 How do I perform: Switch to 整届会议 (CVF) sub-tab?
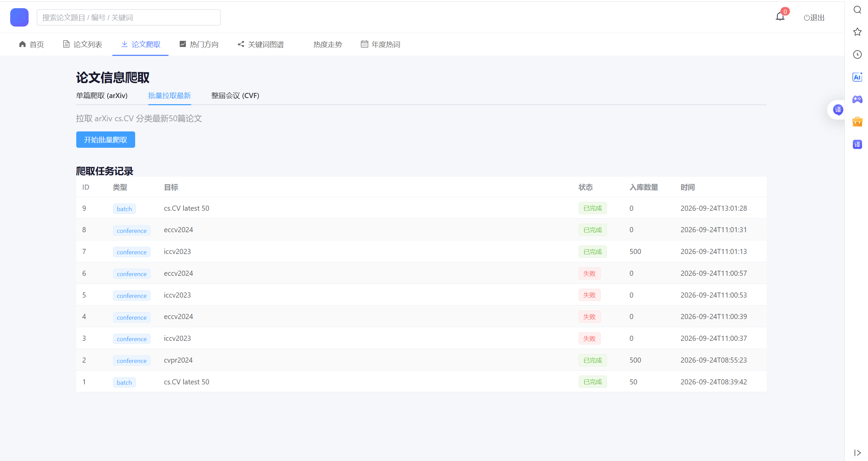(x=235, y=96)
